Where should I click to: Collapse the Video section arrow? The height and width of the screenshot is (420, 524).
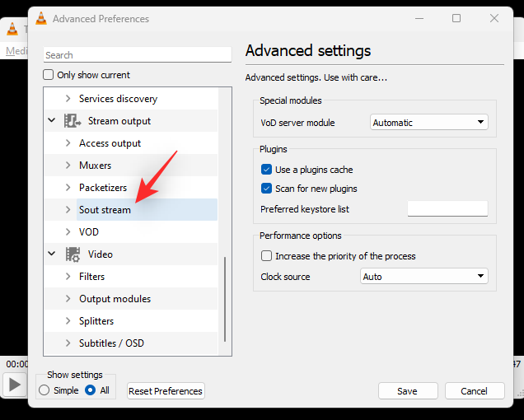51,254
